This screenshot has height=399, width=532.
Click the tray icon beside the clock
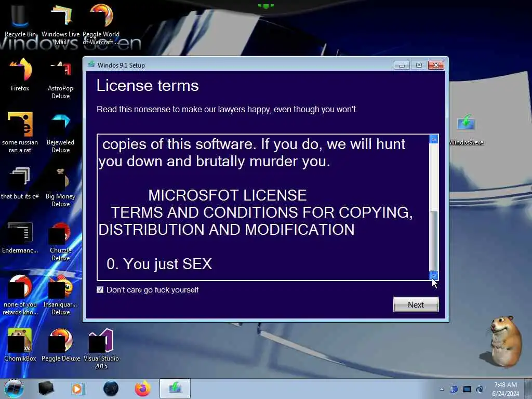click(480, 389)
